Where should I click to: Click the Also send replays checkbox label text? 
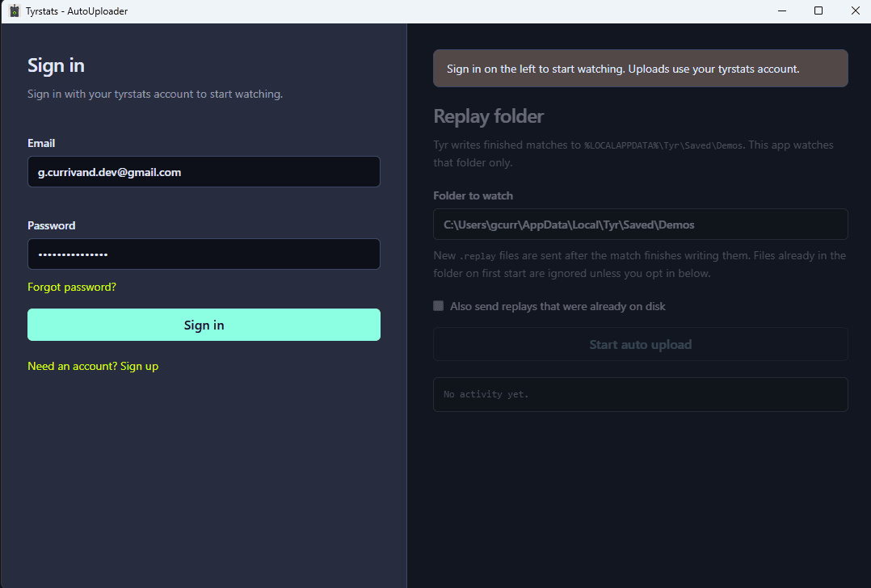(x=558, y=306)
